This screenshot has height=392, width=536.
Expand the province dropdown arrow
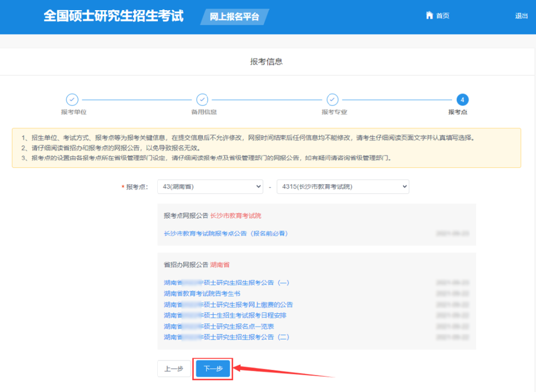point(259,186)
